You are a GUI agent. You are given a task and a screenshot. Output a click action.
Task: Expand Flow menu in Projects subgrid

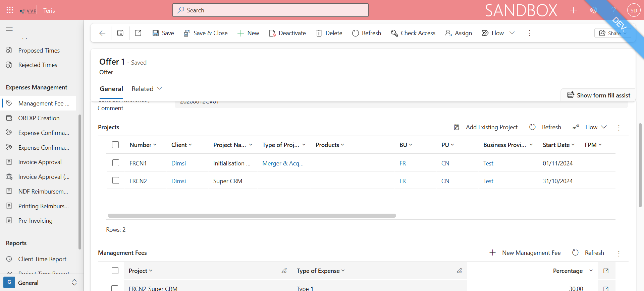590,127
